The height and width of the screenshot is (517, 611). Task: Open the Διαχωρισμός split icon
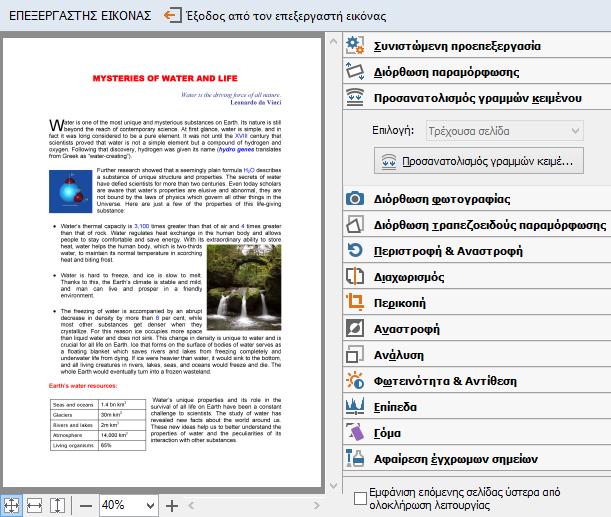(355, 277)
